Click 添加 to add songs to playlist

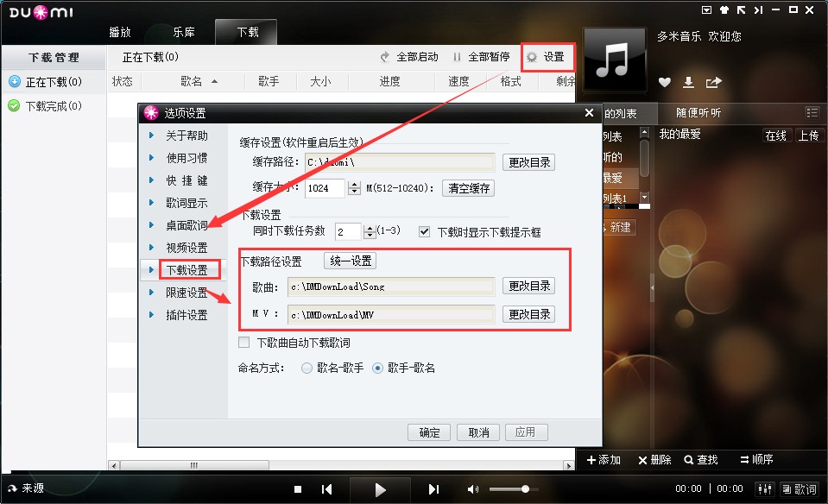[x=604, y=460]
